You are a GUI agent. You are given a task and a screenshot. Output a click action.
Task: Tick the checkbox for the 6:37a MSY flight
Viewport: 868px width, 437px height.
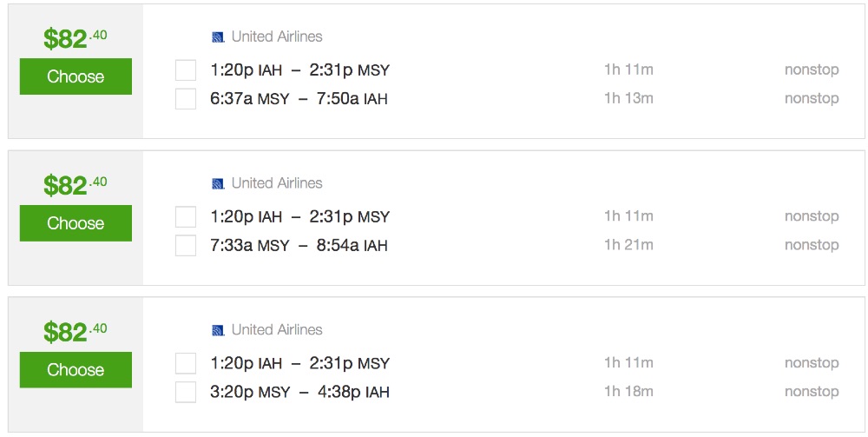[x=186, y=99]
